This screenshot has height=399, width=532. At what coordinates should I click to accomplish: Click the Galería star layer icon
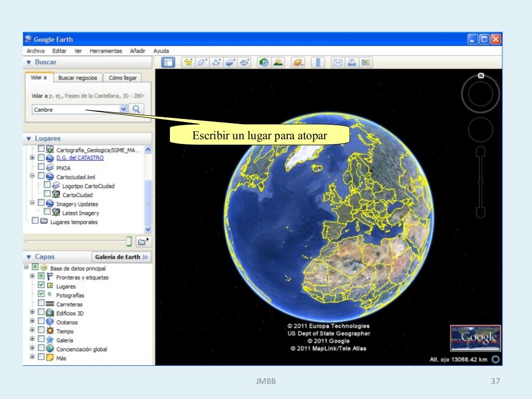point(50,340)
